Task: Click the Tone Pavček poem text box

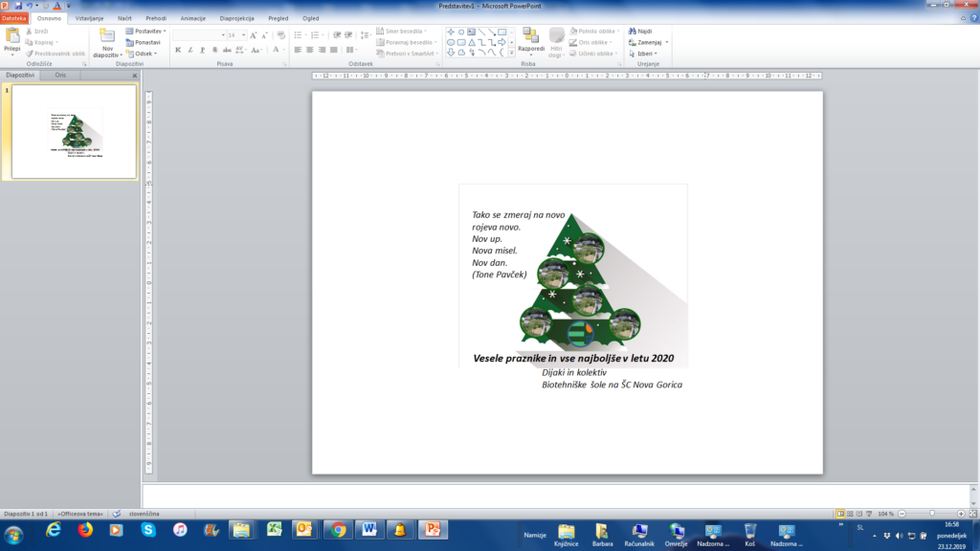Action: 518,244
